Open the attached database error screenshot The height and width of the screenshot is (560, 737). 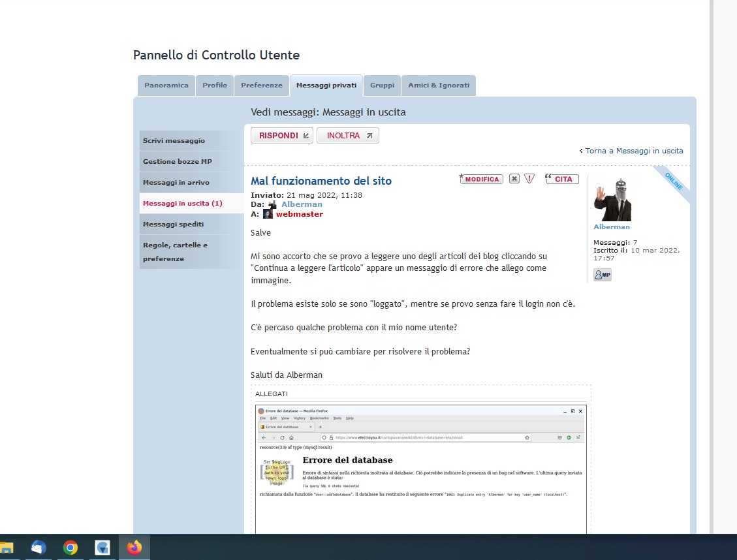[x=420, y=468]
